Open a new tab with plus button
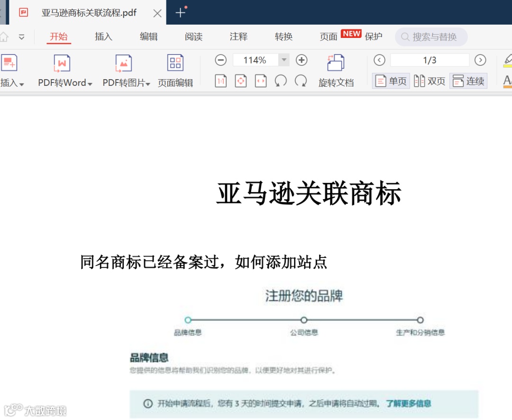The width and height of the screenshot is (512, 420). click(180, 13)
